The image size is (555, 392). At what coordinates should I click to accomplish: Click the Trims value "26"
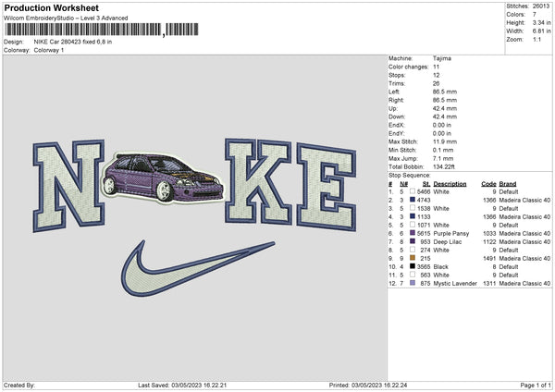pos(436,83)
